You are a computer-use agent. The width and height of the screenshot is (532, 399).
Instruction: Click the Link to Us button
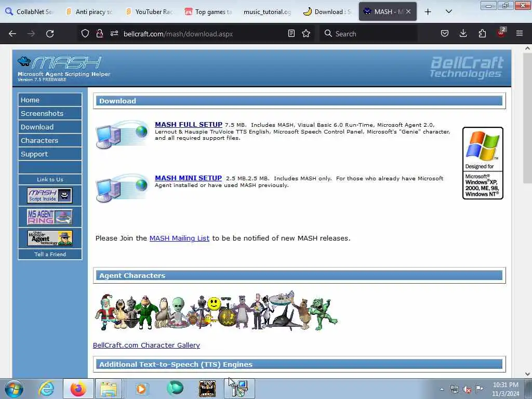(x=50, y=179)
